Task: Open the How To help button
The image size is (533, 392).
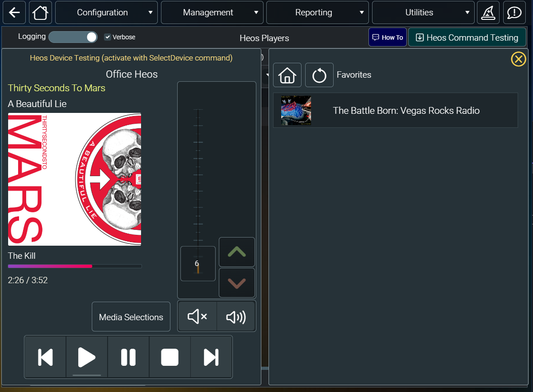Action: (x=387, y=37)
